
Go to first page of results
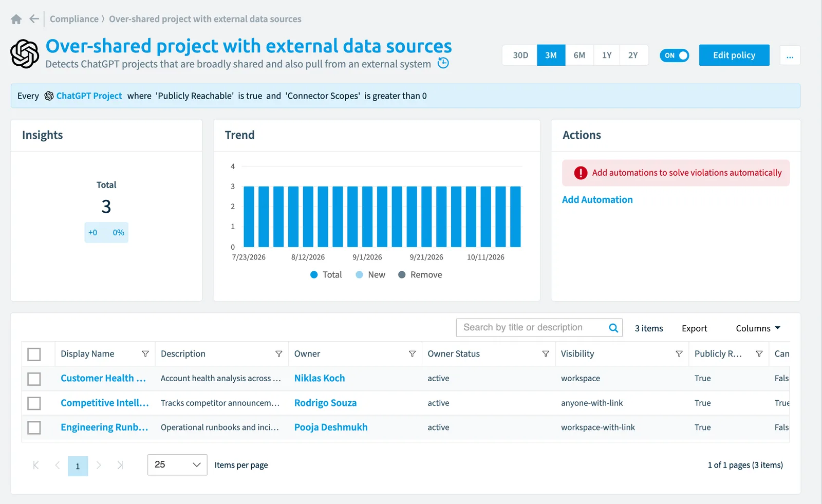[x=36, y=465]
